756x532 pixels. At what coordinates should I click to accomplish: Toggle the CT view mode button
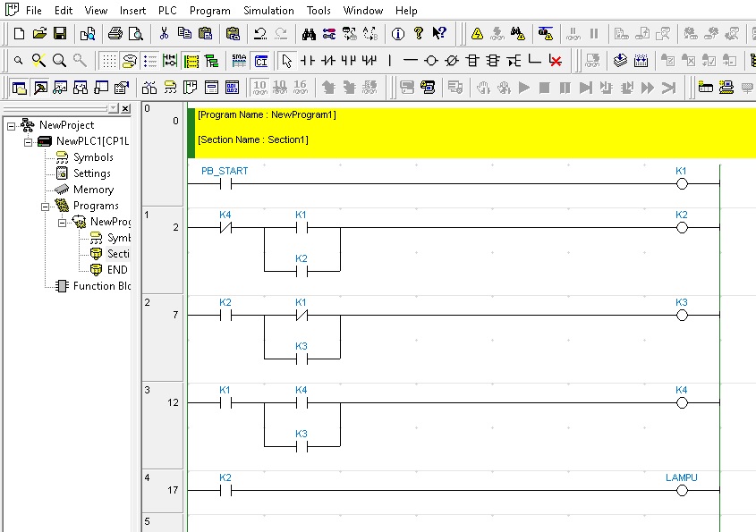pyautogui.click(x=261, y=61)
